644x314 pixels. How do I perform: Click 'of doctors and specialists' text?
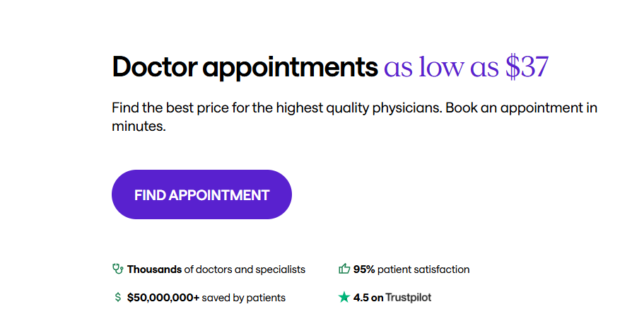pos(245,269)
